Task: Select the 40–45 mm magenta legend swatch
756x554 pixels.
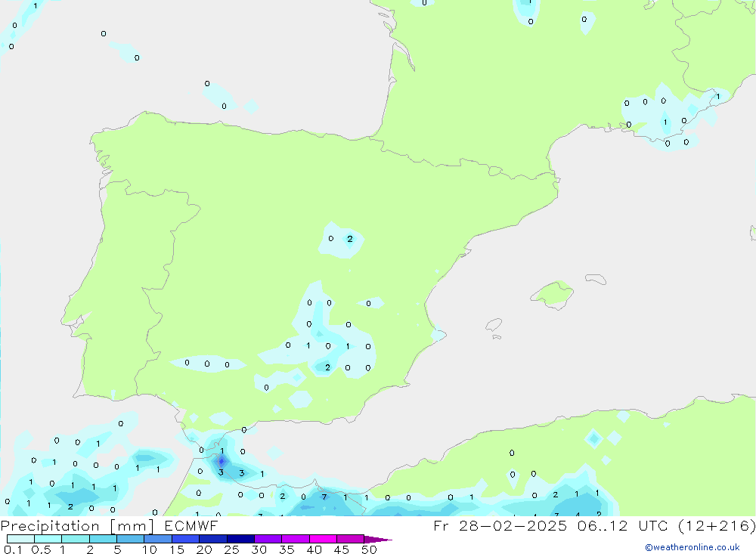Action: pyautogui.click(x=323, y=539)
